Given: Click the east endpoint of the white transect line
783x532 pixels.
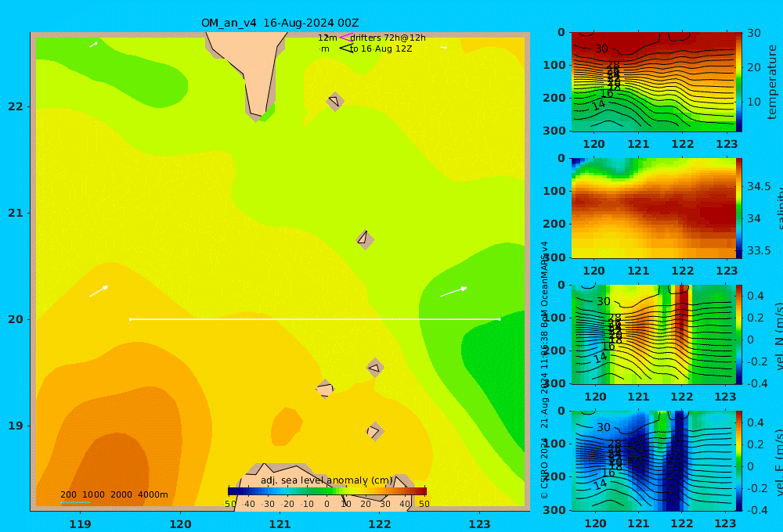Looking at the screenshot, I should pos(500,319).
